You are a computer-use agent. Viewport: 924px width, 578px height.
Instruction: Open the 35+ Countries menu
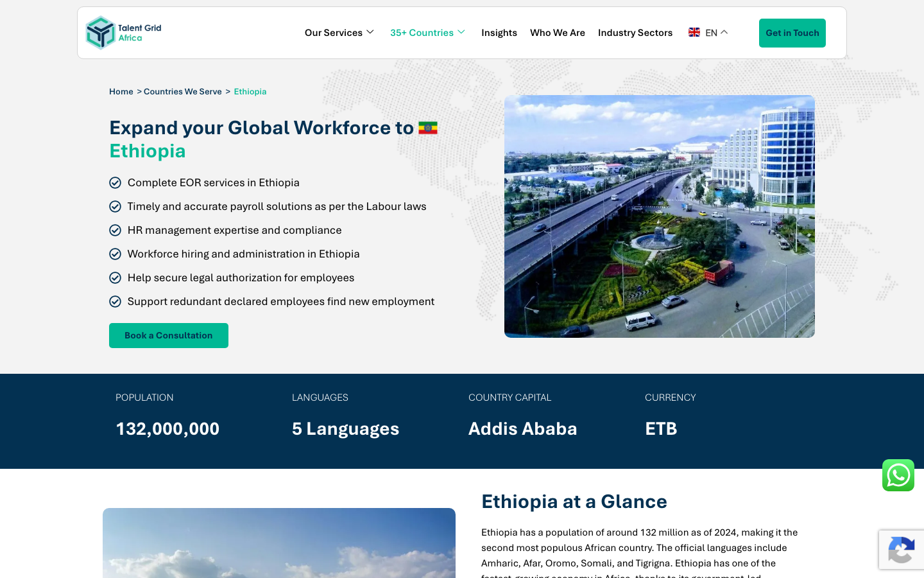[422, 33]
